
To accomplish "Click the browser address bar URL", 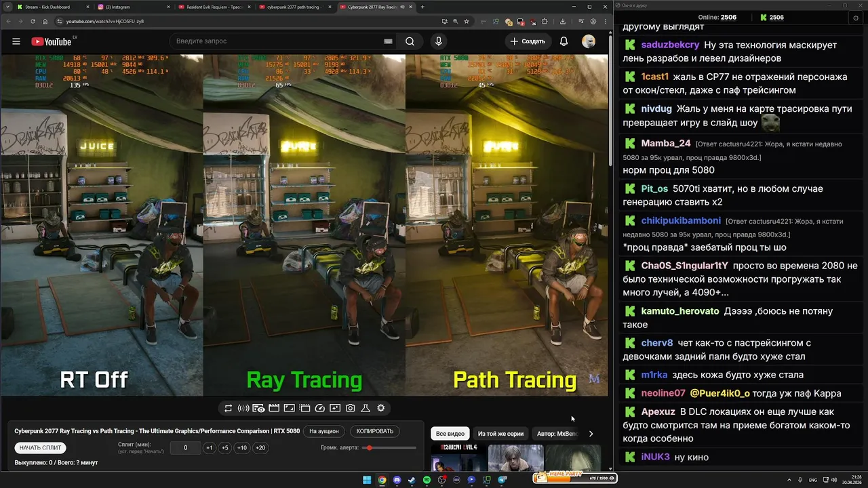I will tap(105, 21).
